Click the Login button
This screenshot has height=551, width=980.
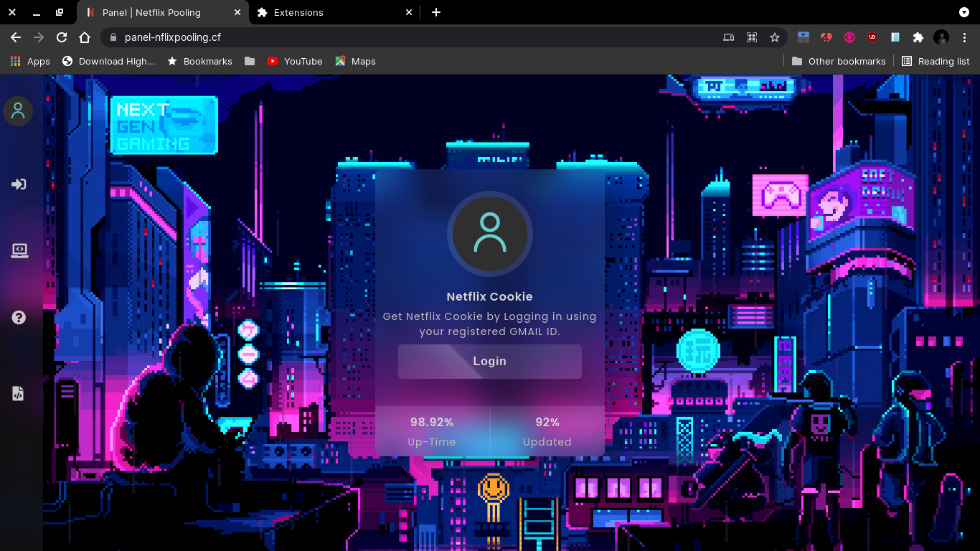coord(490,362)
